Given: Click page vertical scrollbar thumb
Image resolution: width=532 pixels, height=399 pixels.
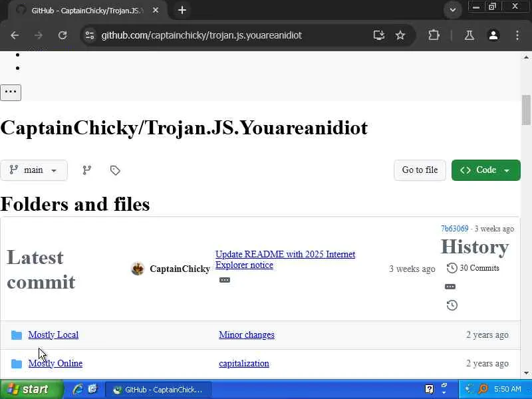Looking at the screenshot, I should coord(526,110).
